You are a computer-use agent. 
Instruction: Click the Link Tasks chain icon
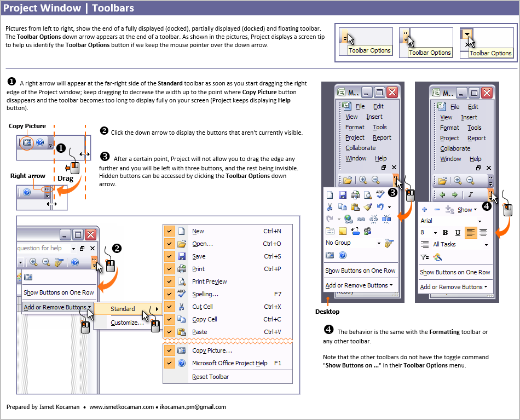(x=361, y=219)
